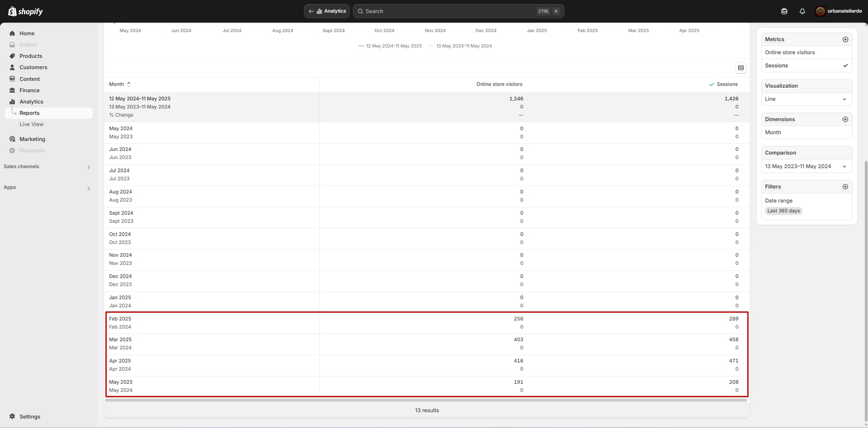Click the back to Analytics button

(327, 11)
